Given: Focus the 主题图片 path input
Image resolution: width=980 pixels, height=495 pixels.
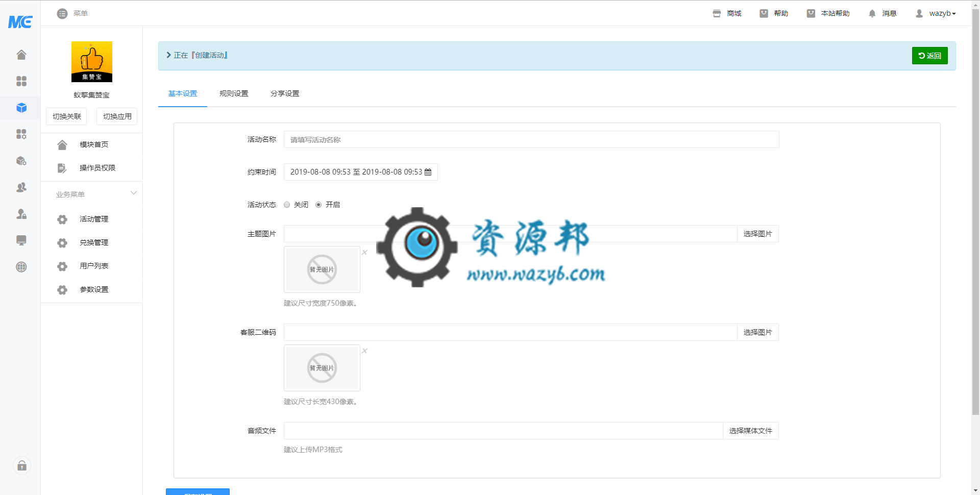Looking at the screenshot, I should point(510,234).
